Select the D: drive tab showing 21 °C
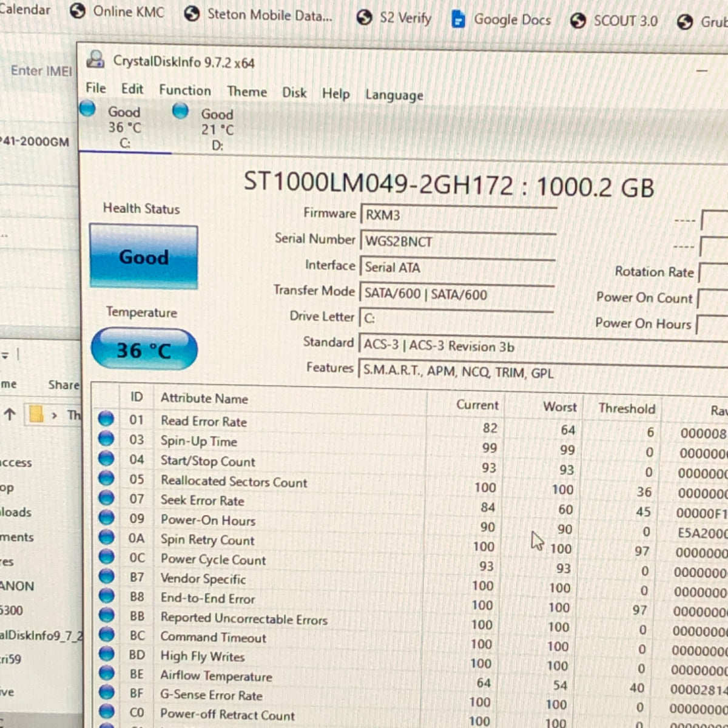This screenshot has width=728, height=728. pyautogui.click(x=217, y=129)
